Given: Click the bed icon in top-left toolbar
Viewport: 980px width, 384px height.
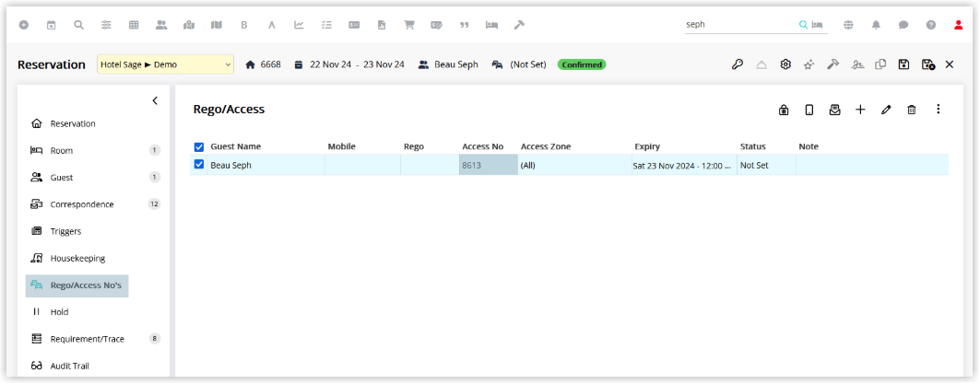Looking at the screenshot, I should pos(492,25).
